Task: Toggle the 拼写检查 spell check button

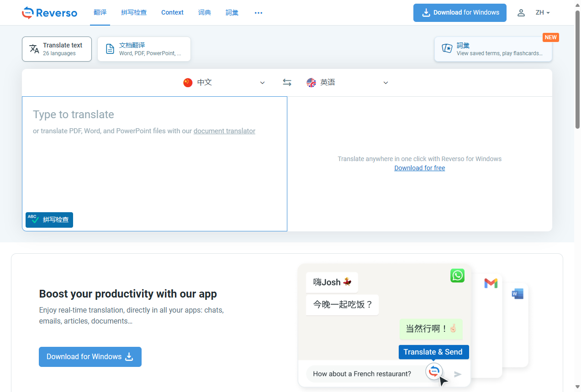Action: point(49,220)
